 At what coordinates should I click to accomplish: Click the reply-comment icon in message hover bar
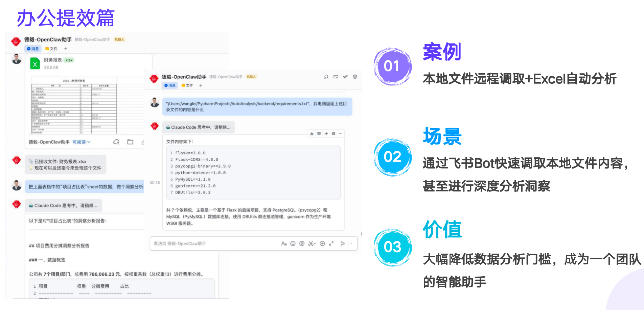pyautogui.click(x=319, y=134)
